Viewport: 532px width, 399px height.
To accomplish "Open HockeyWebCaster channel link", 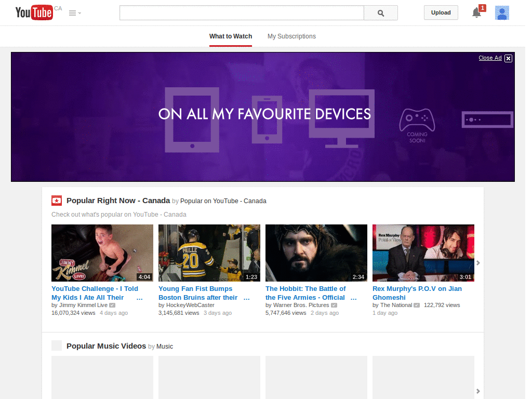I will click(x=190, y=305).
